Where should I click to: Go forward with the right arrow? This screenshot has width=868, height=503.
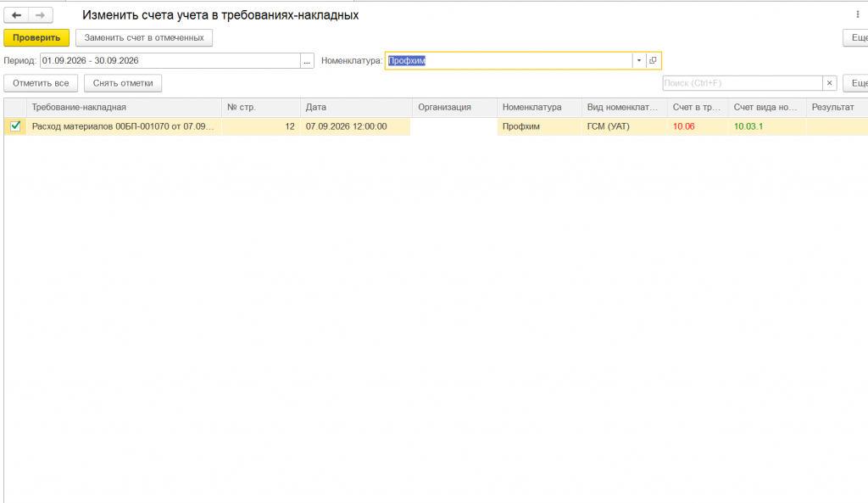point(41,15)
